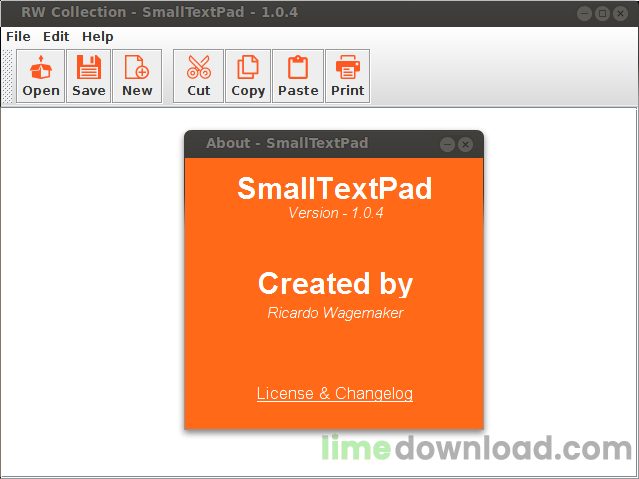Open the Edit menu
This screenshot has height=479, width=639.
point(56,37)
